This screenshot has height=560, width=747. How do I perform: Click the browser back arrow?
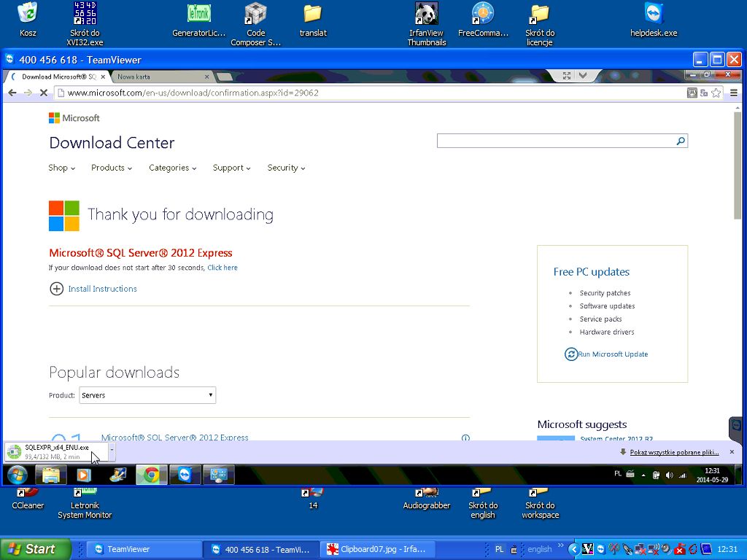tap(12, 93)
